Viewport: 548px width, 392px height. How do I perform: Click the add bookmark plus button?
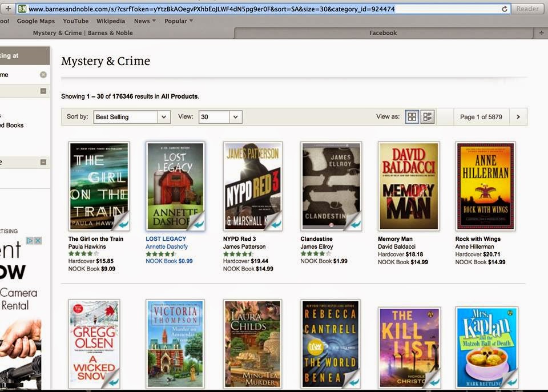pos(8,9)
